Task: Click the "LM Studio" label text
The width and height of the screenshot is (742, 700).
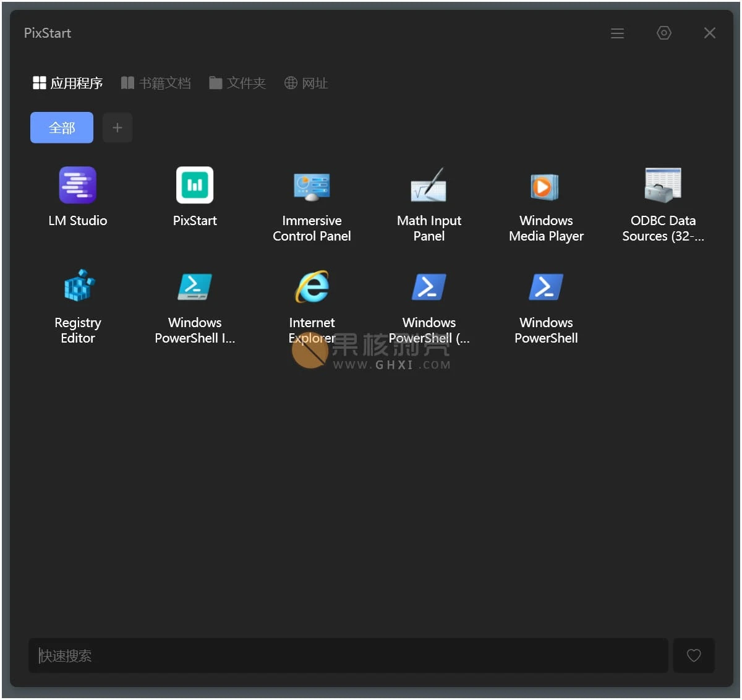Action: pos(78,221)
